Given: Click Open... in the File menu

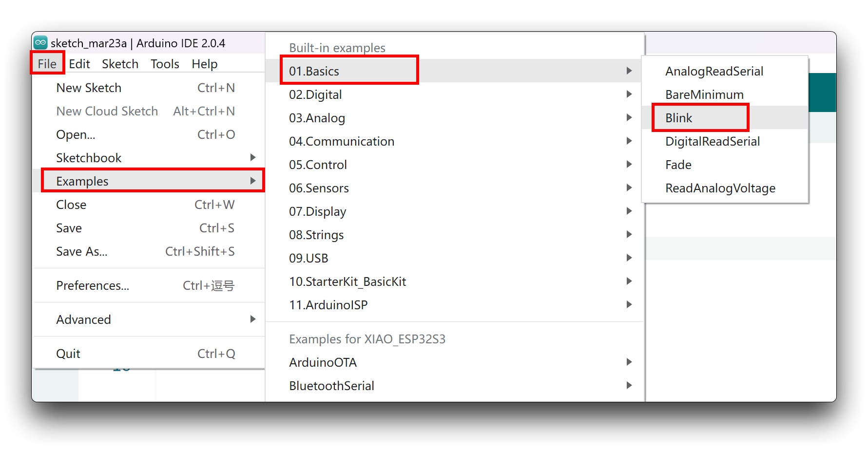Looking at the screenshot, I should (149, 134).
